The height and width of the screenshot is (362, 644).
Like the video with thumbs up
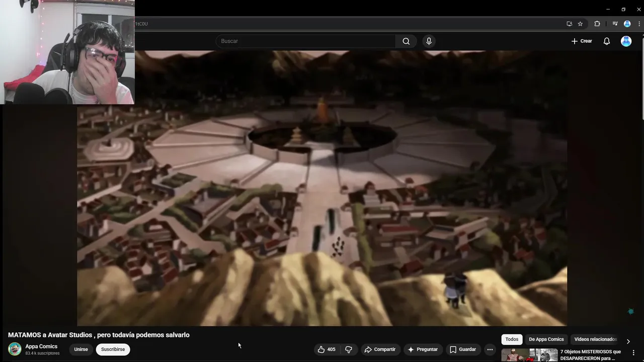coord(327,349)
